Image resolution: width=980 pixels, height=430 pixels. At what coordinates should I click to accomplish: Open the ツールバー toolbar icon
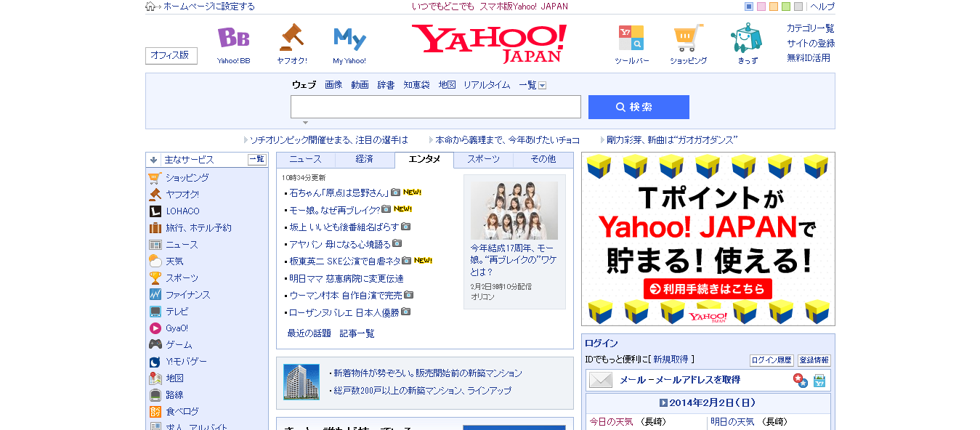[631, 38]
